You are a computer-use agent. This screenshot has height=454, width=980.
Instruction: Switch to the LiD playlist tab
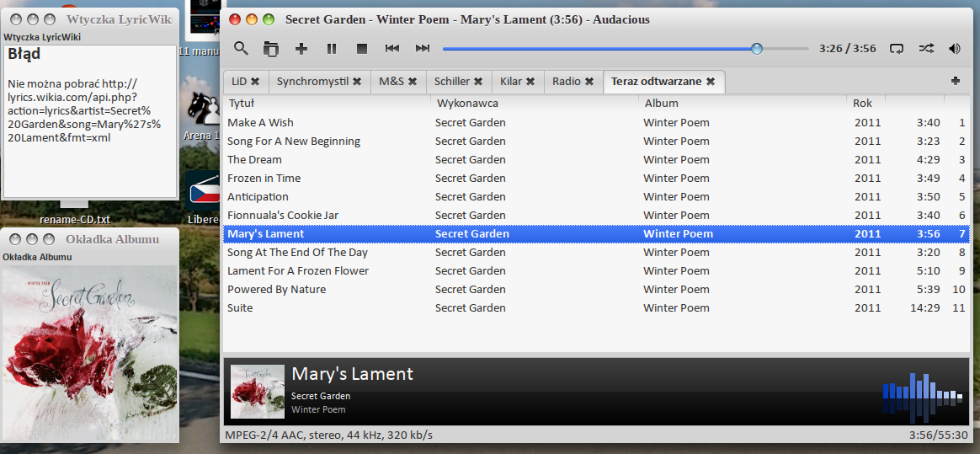239,82
